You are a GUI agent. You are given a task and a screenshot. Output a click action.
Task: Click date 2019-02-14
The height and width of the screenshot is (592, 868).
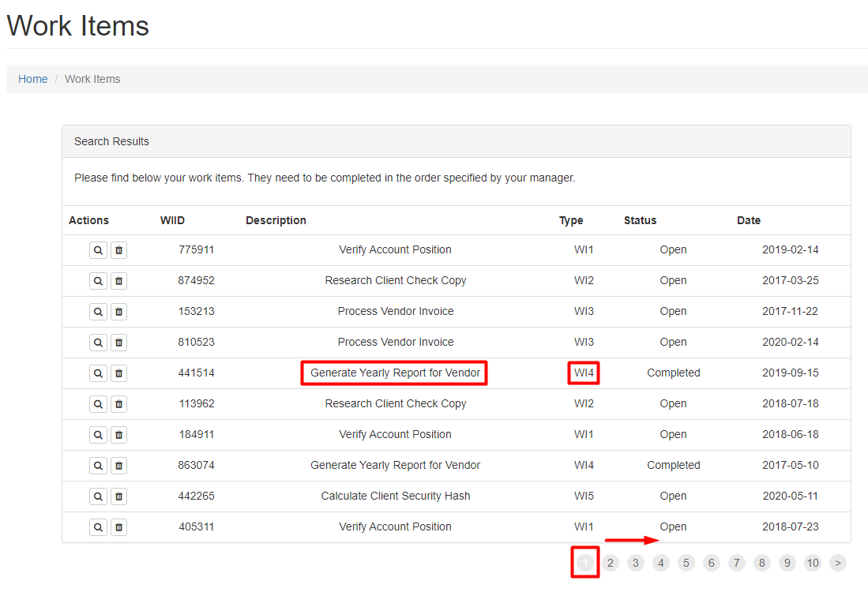pos(790,250)
